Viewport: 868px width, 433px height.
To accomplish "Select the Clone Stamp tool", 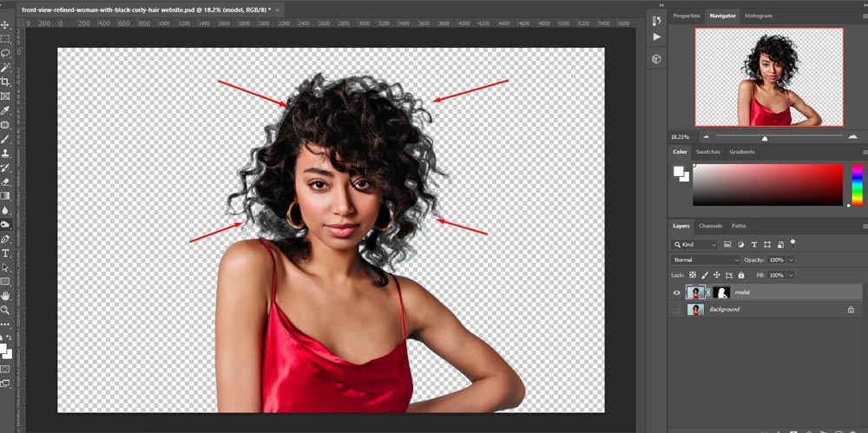I will (5, 154).
